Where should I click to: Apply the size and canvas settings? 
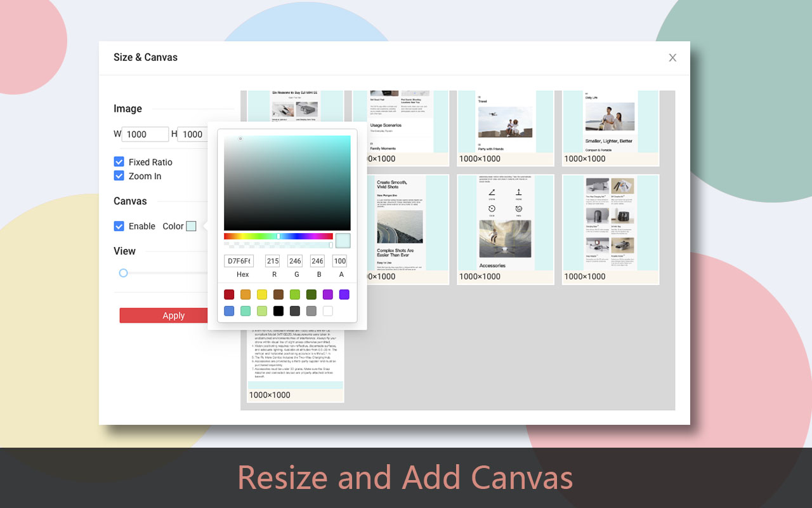(x=164, y=316)
